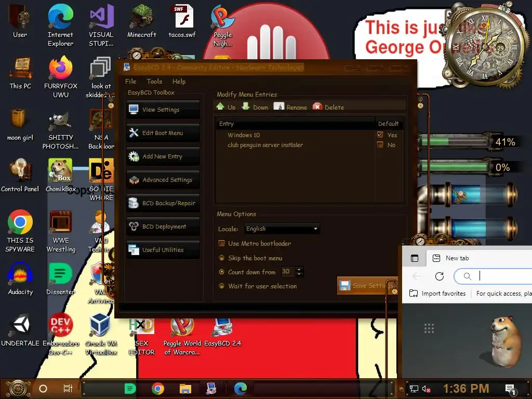Select Add New Entry in EasyBCD toolbox
The width and height of the screenshot is (532, 399).
[163, 156]
